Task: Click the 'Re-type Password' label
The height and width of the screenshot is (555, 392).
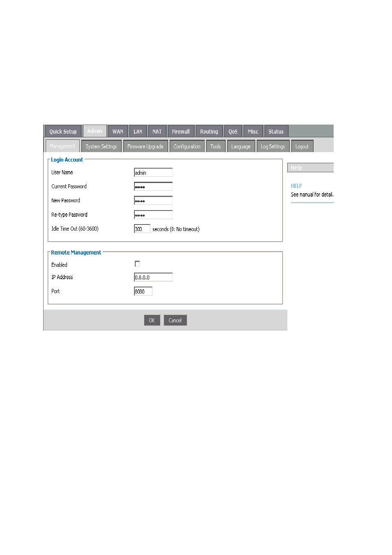Action: (69, 215)
